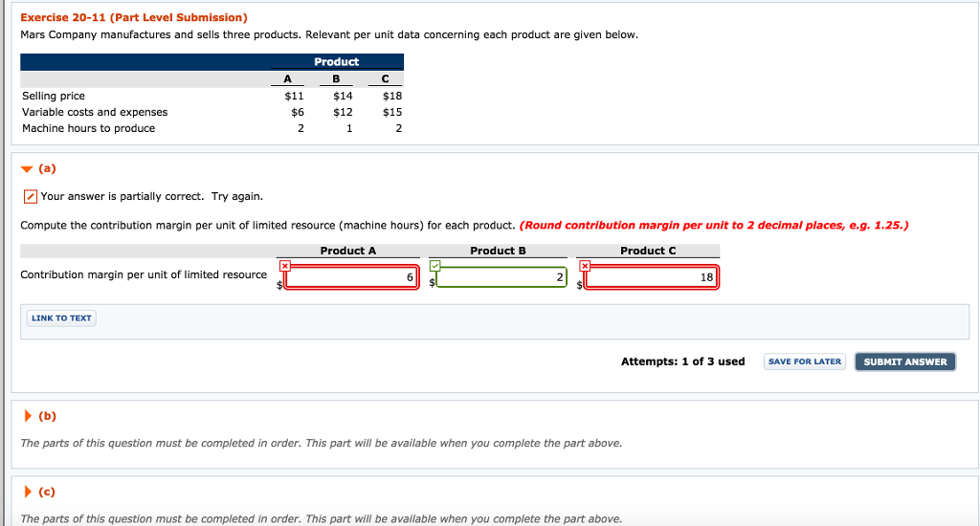Expand part (c) section
980x526 pixels.
[x=26, y=493]
